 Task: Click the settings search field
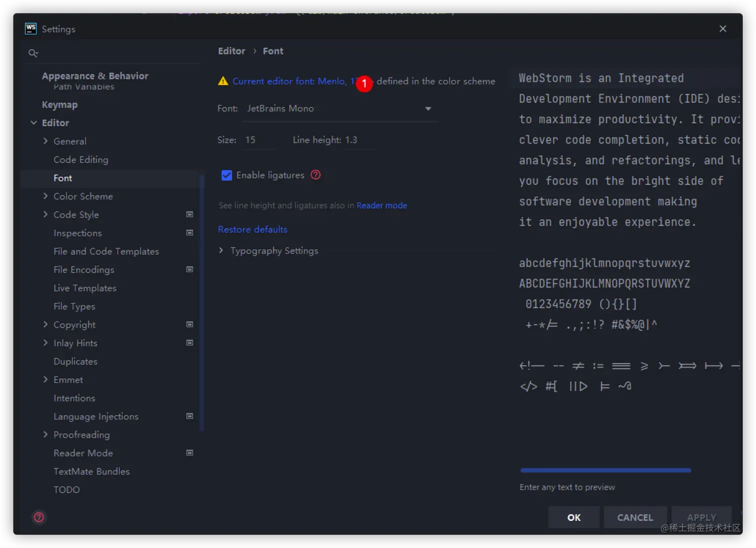(x=114, y=53)
